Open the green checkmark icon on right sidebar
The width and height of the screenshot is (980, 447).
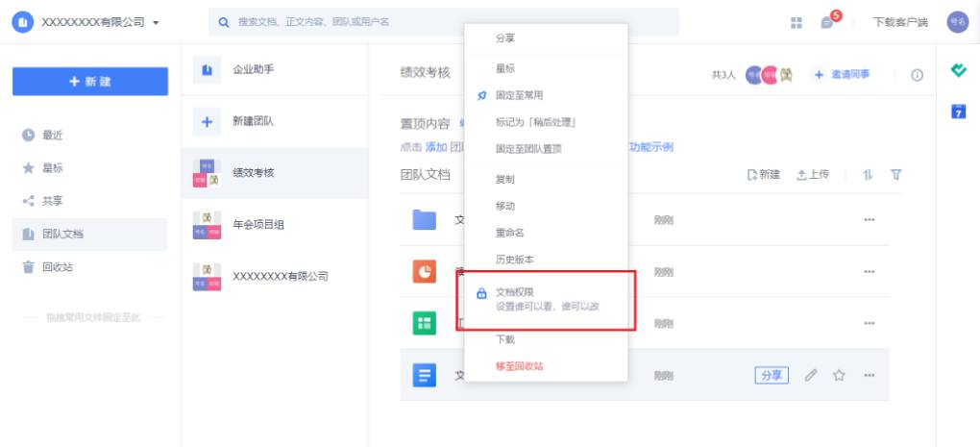pyautogui.click(x=958, y=71)
